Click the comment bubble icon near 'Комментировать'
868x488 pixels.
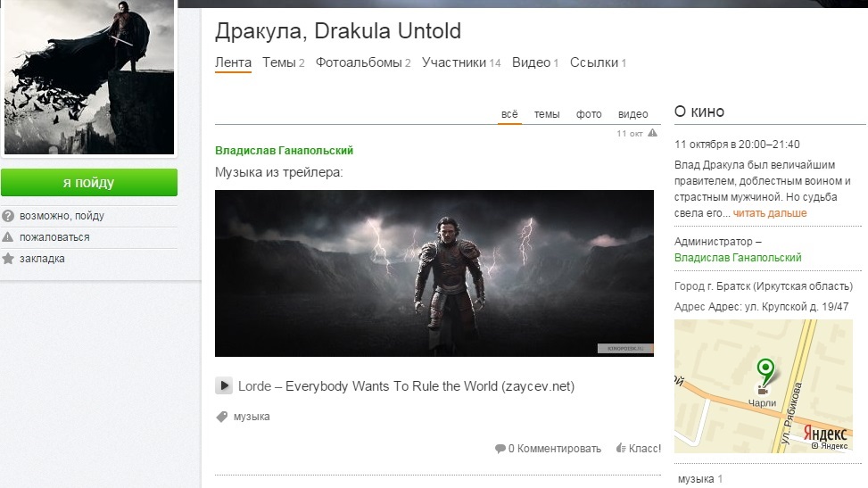[x=500, y=449]
